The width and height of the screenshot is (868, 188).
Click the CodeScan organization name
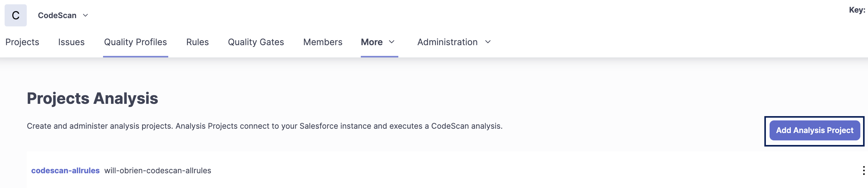(x=57, y=15)
